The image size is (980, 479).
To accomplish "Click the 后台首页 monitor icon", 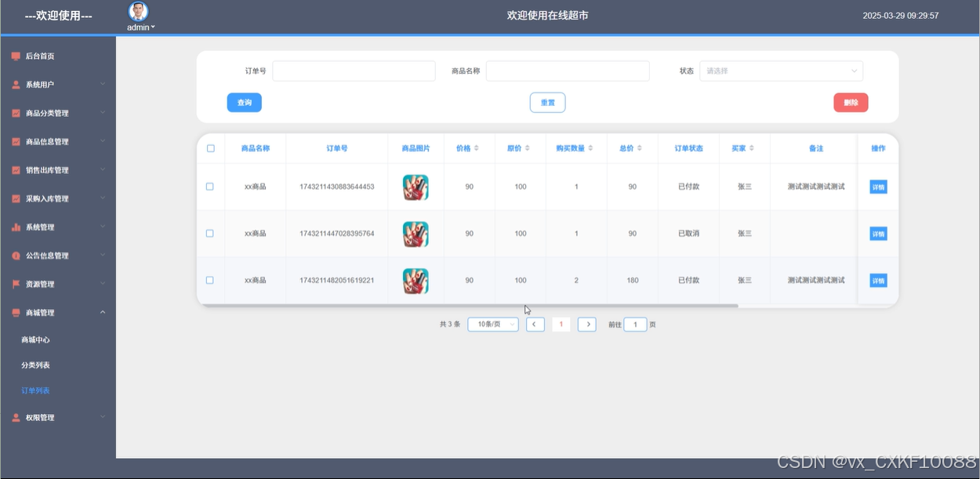I will (16, 56).
